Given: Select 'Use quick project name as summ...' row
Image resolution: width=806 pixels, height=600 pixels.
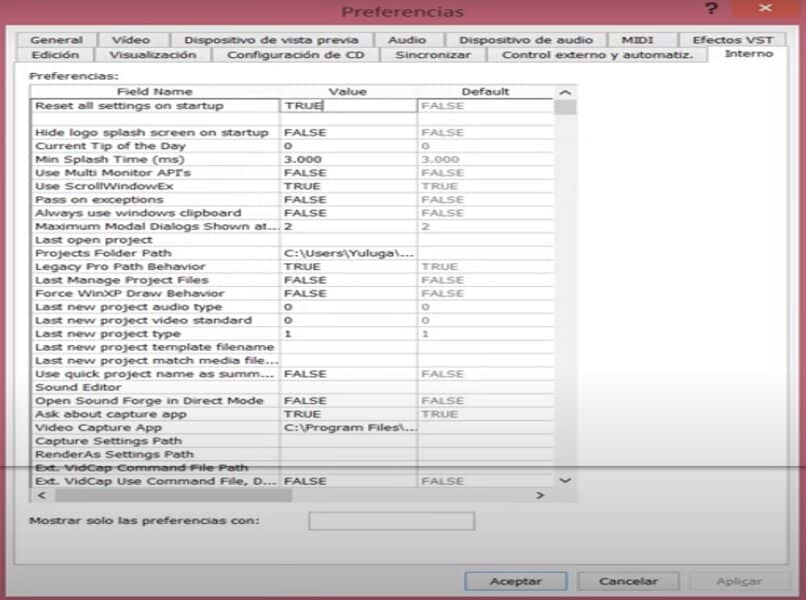Looking at the screenshot, I should coord(292,374).
